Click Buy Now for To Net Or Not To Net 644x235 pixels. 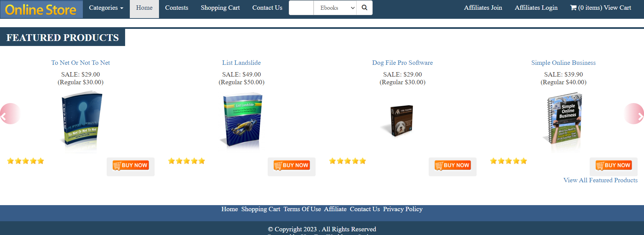(x=130, y=166)
